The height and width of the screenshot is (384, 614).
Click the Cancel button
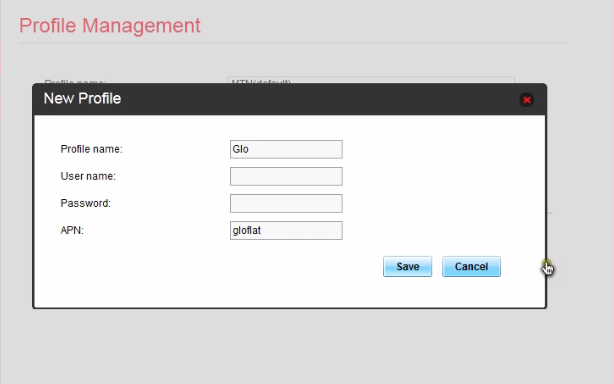click(471, 267)
